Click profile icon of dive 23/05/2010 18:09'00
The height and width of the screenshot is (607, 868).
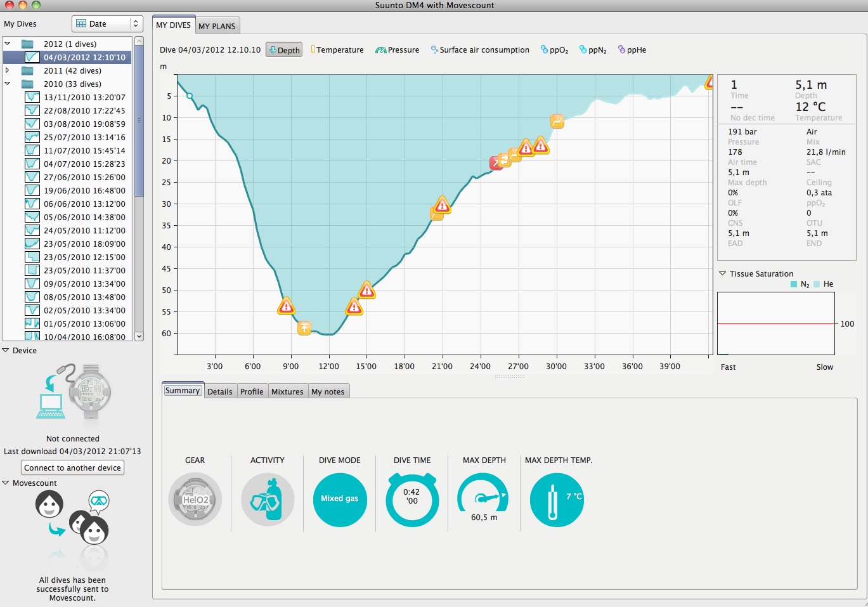32,244
